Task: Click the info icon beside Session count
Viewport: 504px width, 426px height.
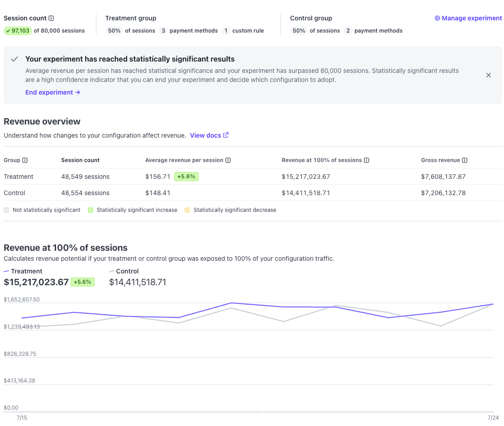Action: pos(51,19)
